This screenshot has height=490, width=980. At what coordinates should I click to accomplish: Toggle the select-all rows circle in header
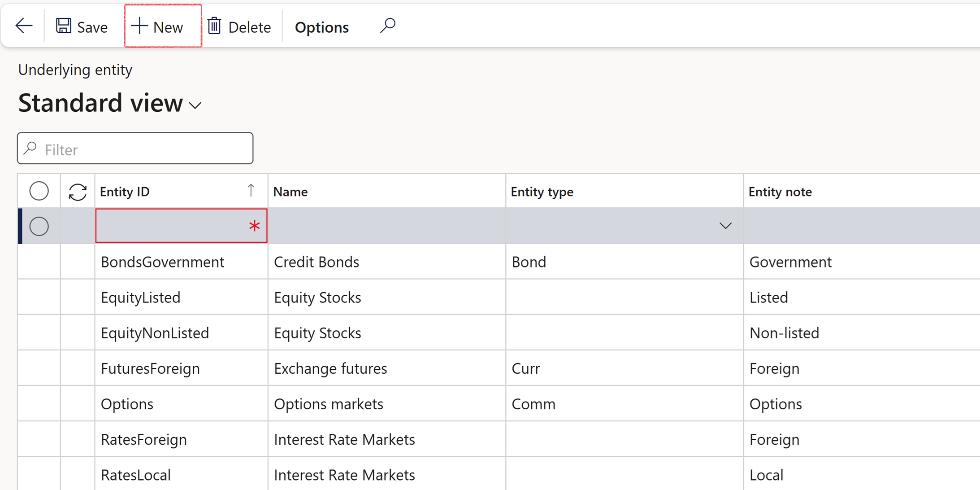point(39,191)
